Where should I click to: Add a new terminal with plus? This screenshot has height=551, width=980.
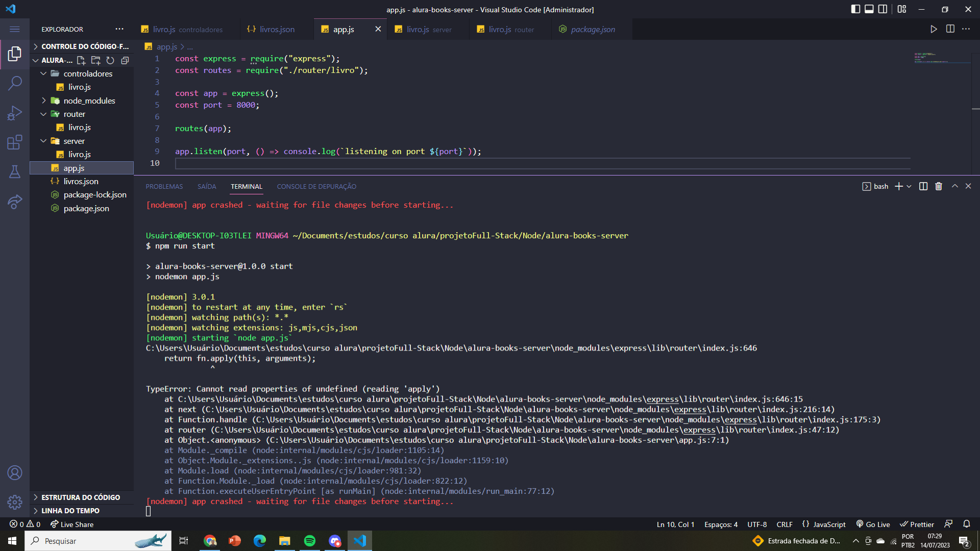(x=899, y=186)
